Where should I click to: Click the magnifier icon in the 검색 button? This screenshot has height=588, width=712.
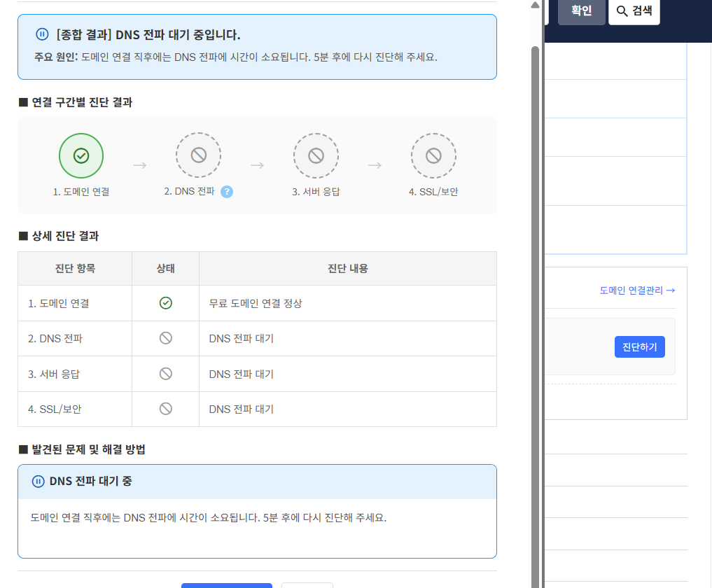point(622,11)
